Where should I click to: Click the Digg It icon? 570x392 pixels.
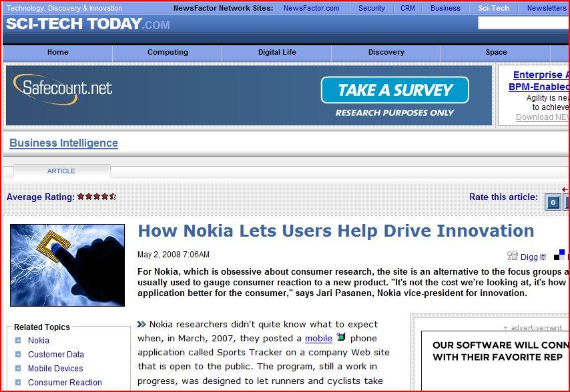(x=513, y=256)
